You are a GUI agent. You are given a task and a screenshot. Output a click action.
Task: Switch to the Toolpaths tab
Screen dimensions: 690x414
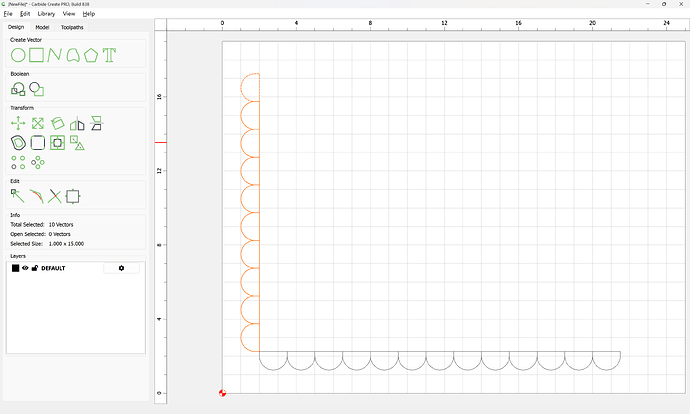(x=72, y=27)
